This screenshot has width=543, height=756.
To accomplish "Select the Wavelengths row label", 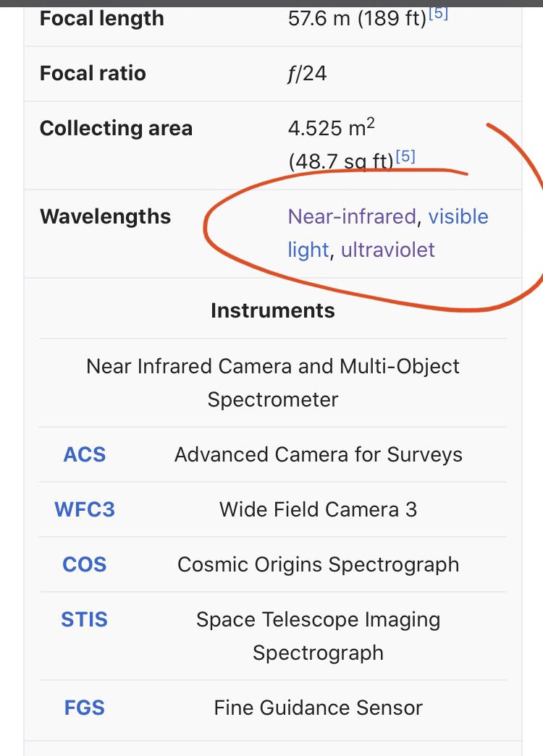I will click(x=105, y=216).
